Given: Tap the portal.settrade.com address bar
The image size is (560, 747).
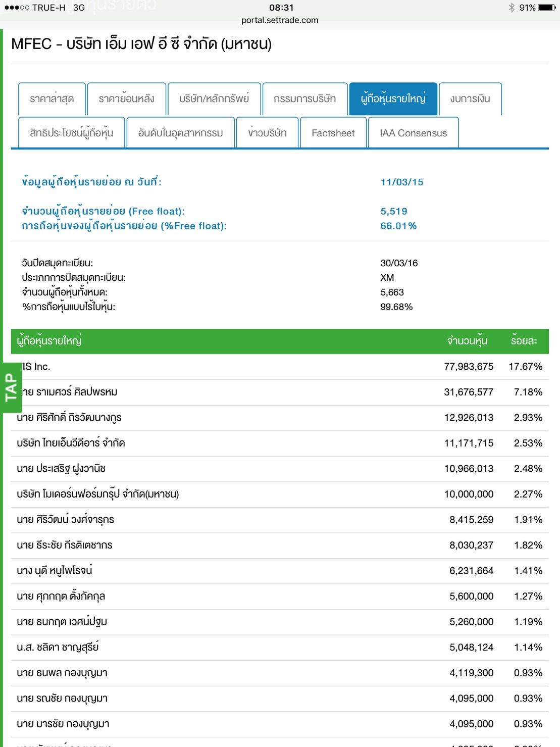Looking at the screenshot, I should 280,20.
